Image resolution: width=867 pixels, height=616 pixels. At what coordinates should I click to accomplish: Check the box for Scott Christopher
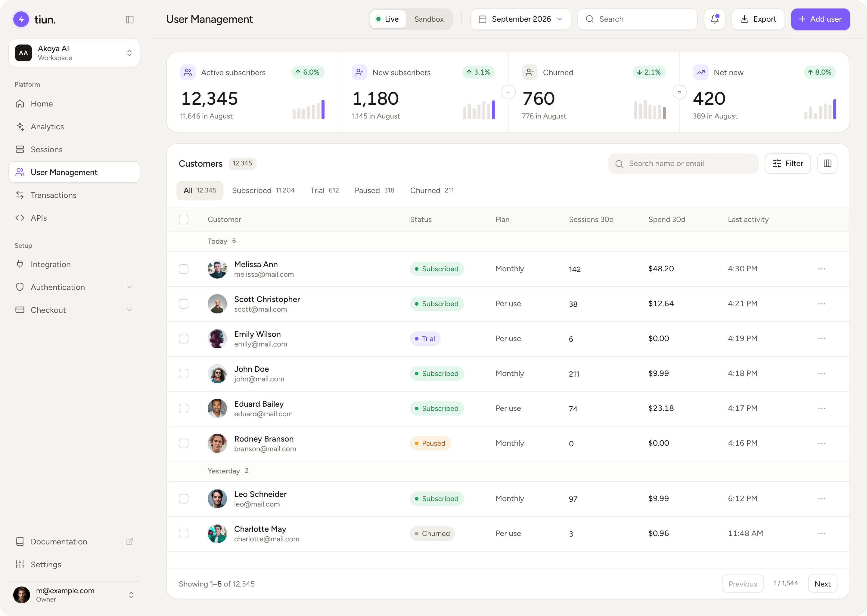[x=184, y=304]
